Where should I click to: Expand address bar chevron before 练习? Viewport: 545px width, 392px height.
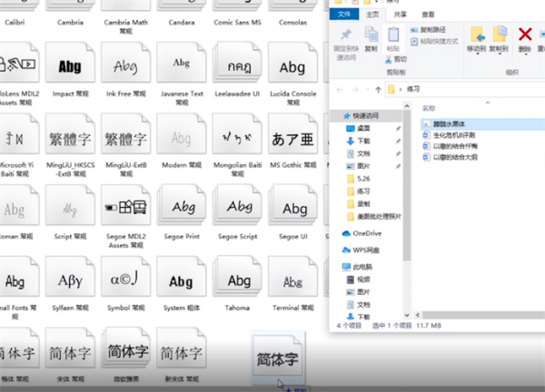click(401, 90)
